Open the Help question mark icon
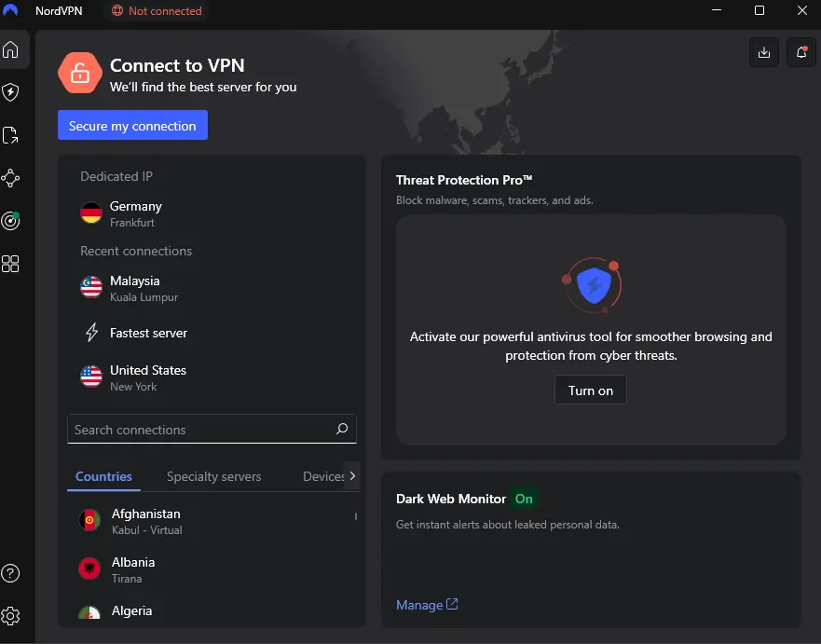Screen dimensions: 821x644 coord(10,573)
